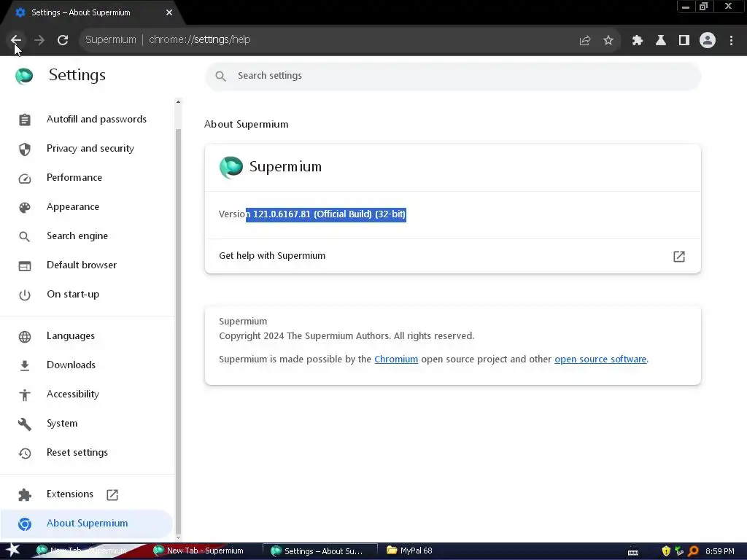Image resolution: width=747 pixels, height=560 pixels.
Task: Click Get help with Supermium
Action: tap(452, 256)
